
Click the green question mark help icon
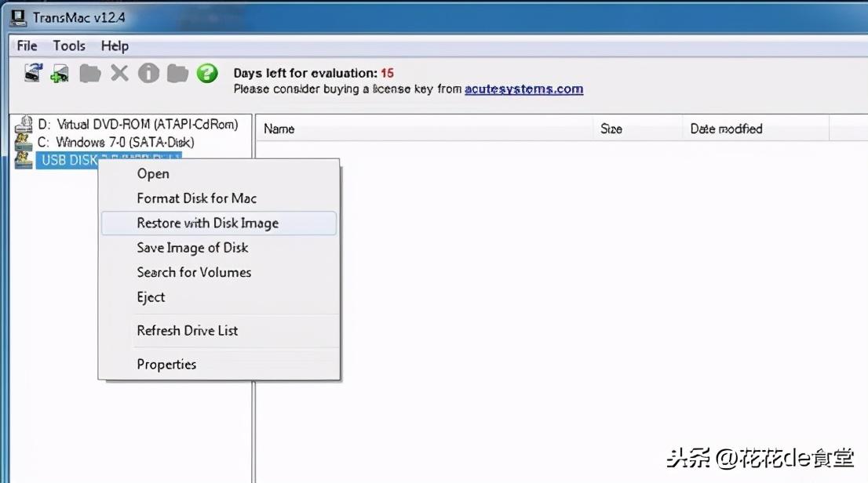coord(207,73)
